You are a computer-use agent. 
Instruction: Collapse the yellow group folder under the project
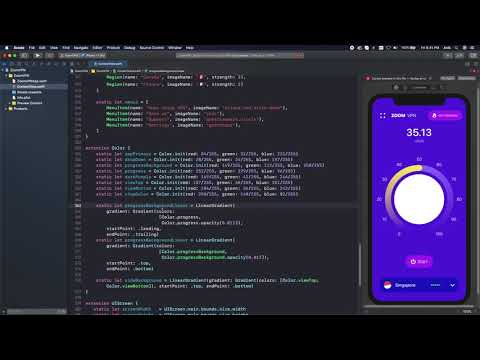click(6, 75)
